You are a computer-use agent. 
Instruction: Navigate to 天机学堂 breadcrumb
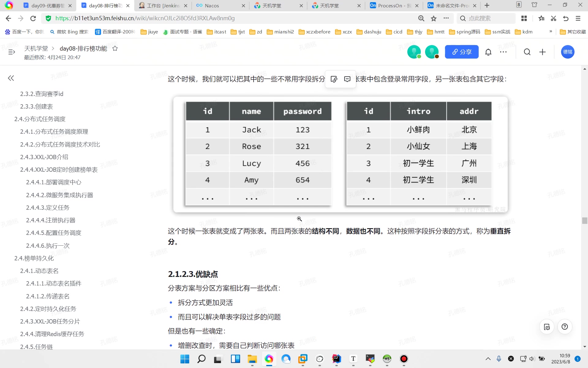click(x=36, y=48)
